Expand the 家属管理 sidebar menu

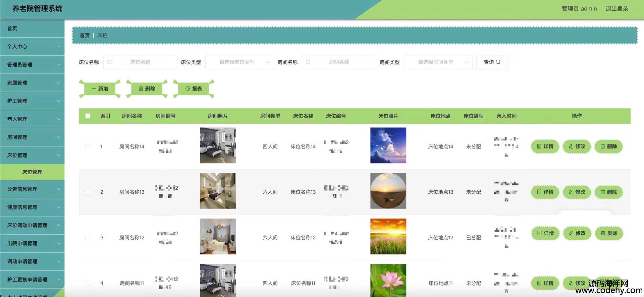tap(32, 83)
